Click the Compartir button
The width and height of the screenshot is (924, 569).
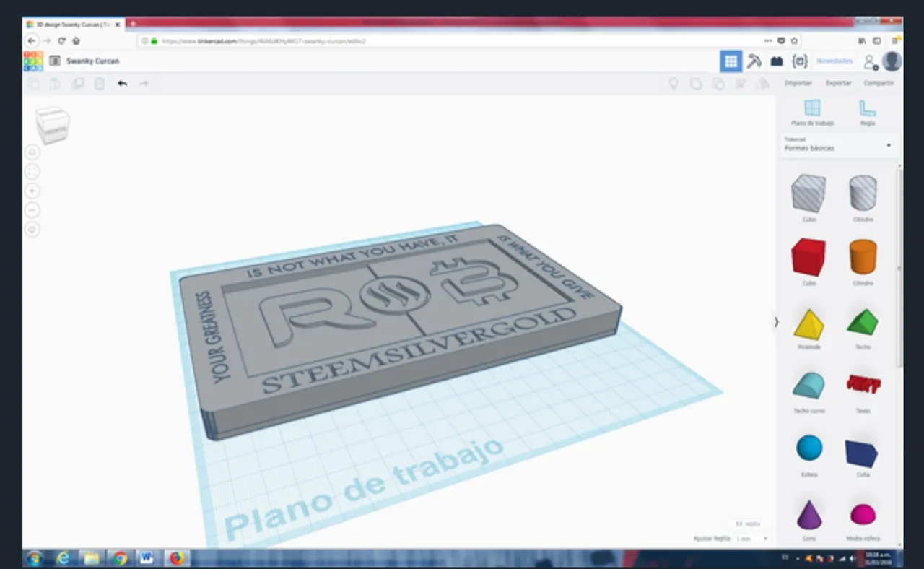click(879, 83)
